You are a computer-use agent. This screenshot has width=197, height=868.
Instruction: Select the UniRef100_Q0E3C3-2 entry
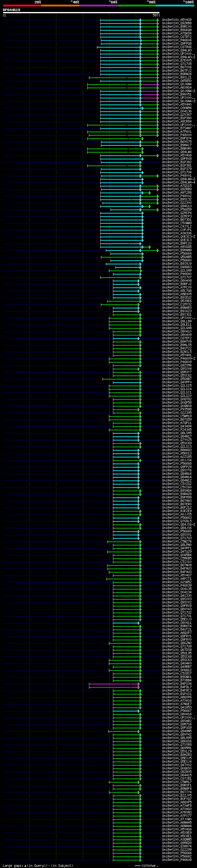click(179, 236)
